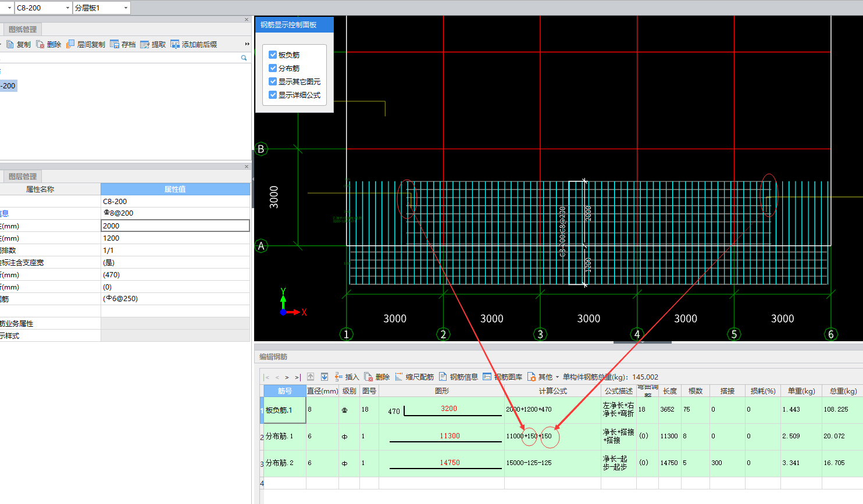Open the C8-200 component dropdown
The height and width of the screenshot is (504, 863).
click(67, 8)
